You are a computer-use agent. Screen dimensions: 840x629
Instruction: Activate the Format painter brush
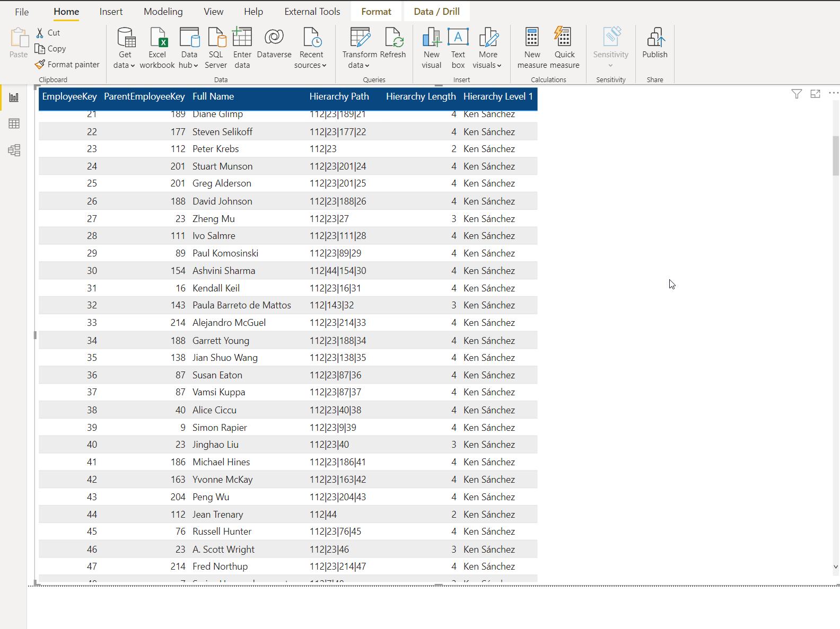[x=40, y=65]
